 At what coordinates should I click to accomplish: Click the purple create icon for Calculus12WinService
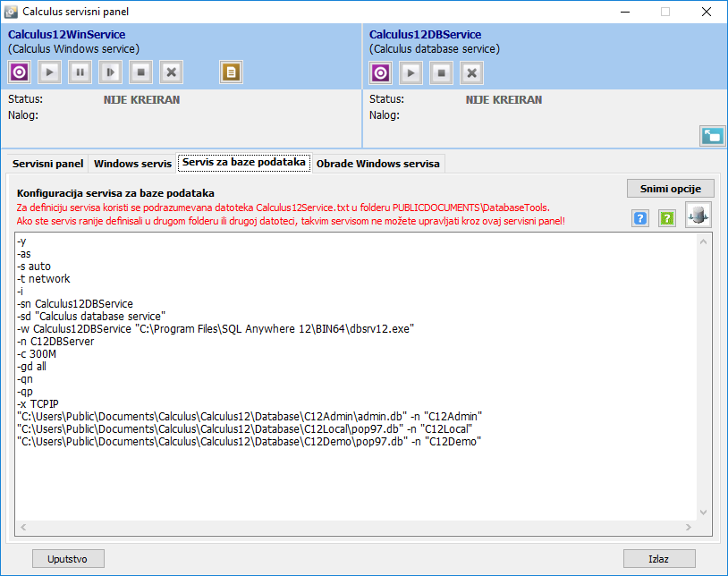20,72
